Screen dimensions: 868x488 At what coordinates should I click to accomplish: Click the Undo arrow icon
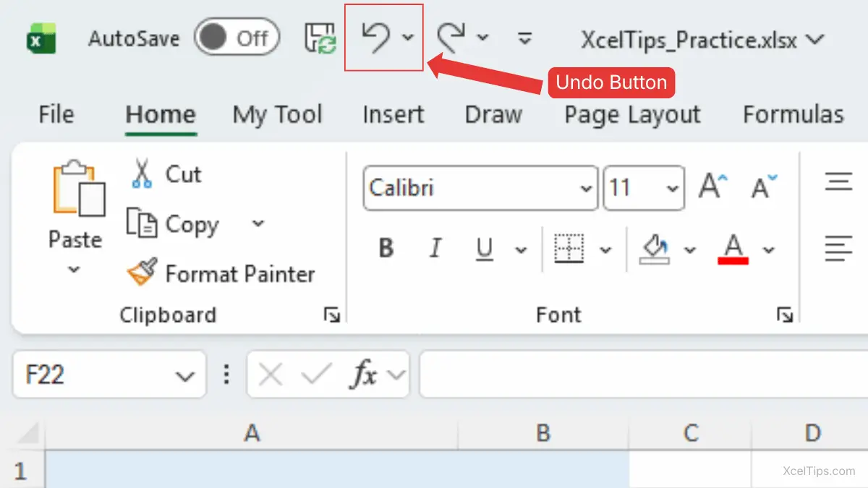coord(375,37)
